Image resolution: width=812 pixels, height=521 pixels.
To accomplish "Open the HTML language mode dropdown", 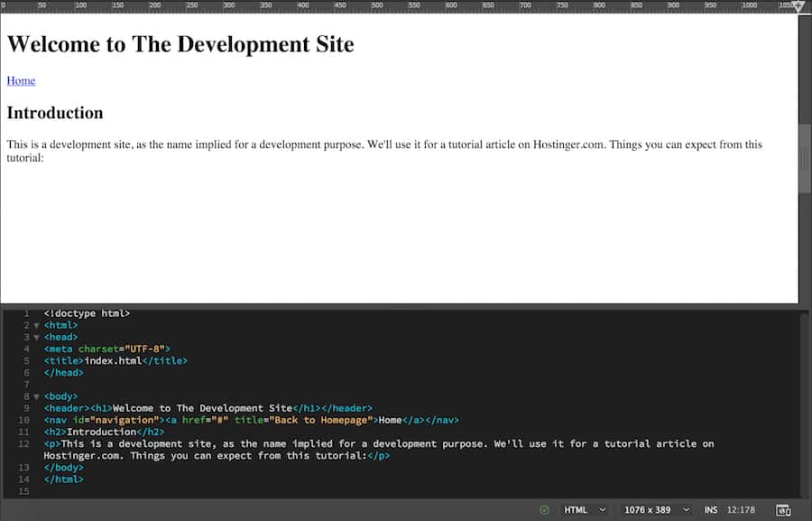I will tap(583, 509).
